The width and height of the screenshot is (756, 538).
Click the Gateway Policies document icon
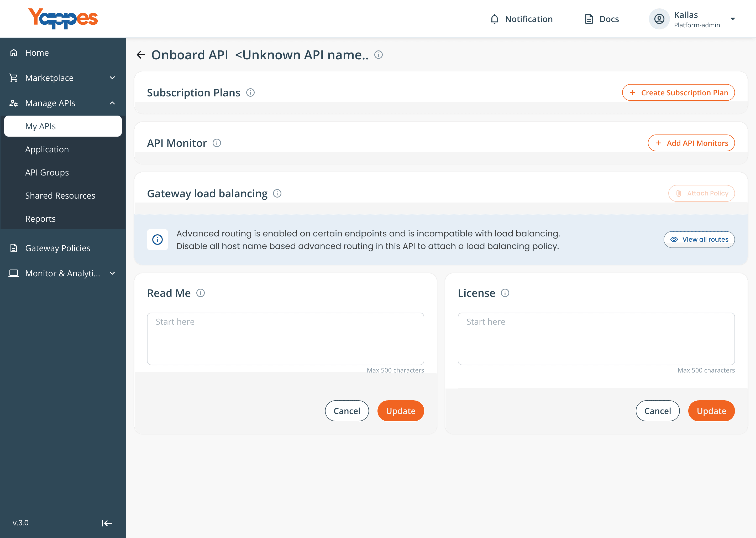click(x=14, y=248)
